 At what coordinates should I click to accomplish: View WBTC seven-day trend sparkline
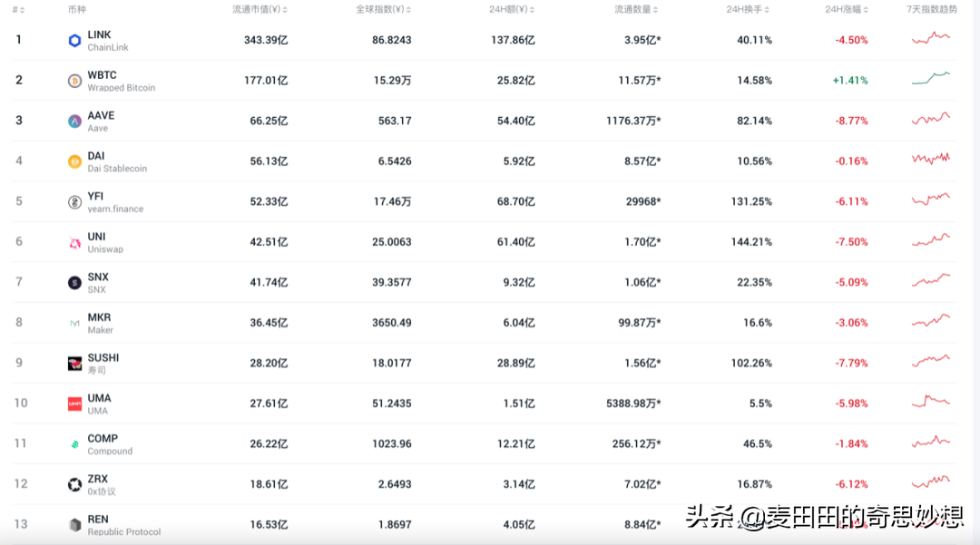click(x=931, y=79)
